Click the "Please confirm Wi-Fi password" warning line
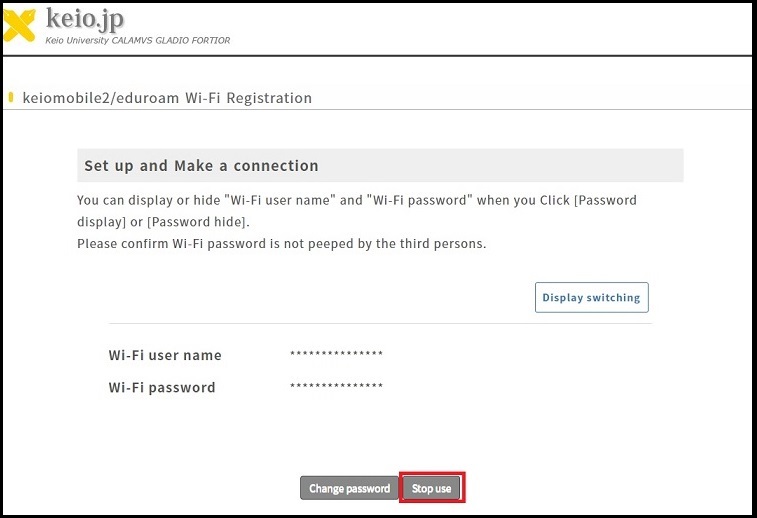The width and height of the screenshot is (757, 518). tap(281, 243)
